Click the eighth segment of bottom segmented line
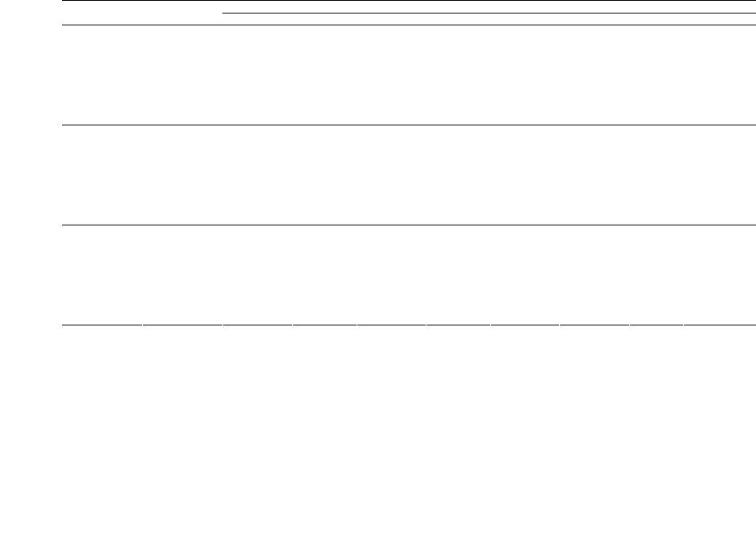This screenshot has width=756, height=558. click(x=595, y=325)
